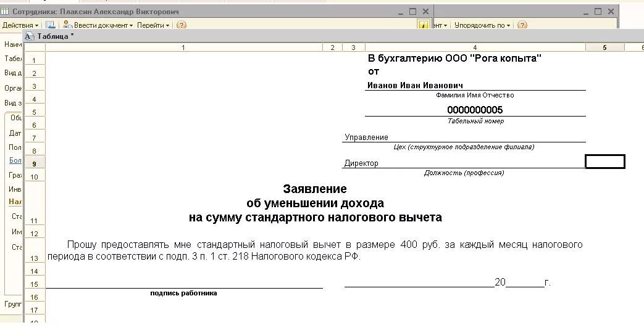The image size is (644, 333).
Task: Click the 'Фамилия Имя Отчество' caption
Action: pyautogui.click(x=475, y=95)
